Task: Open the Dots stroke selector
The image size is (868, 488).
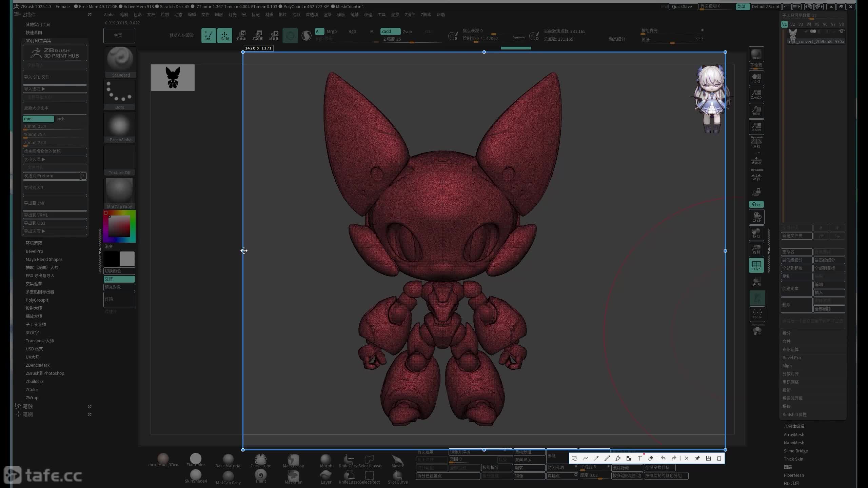Action: point(120,95)
